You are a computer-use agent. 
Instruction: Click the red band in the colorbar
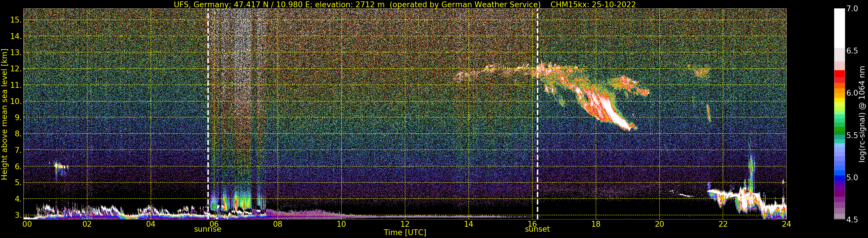click(839, 74)
